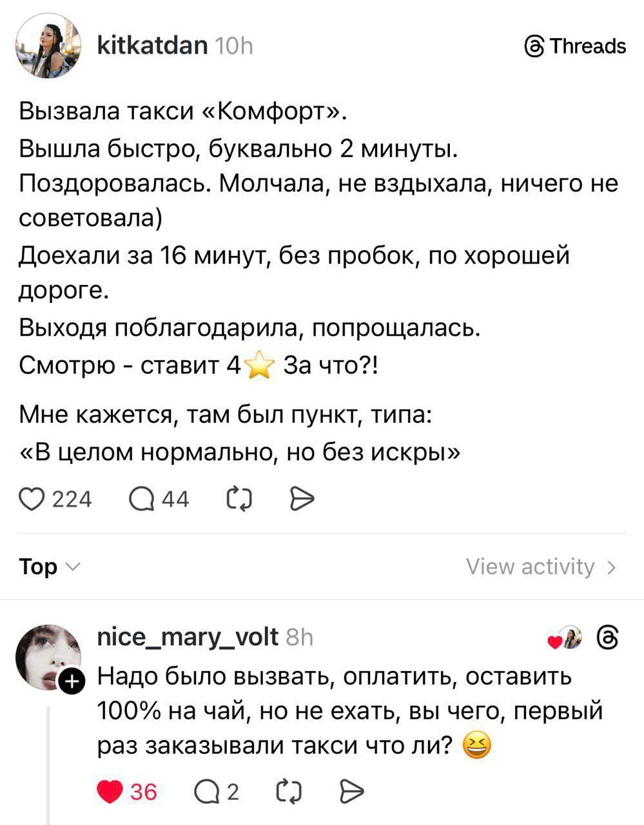Click the 224 likes count
Image resolution: width=644 pixels, height=825 pixels.
(72, 499)
